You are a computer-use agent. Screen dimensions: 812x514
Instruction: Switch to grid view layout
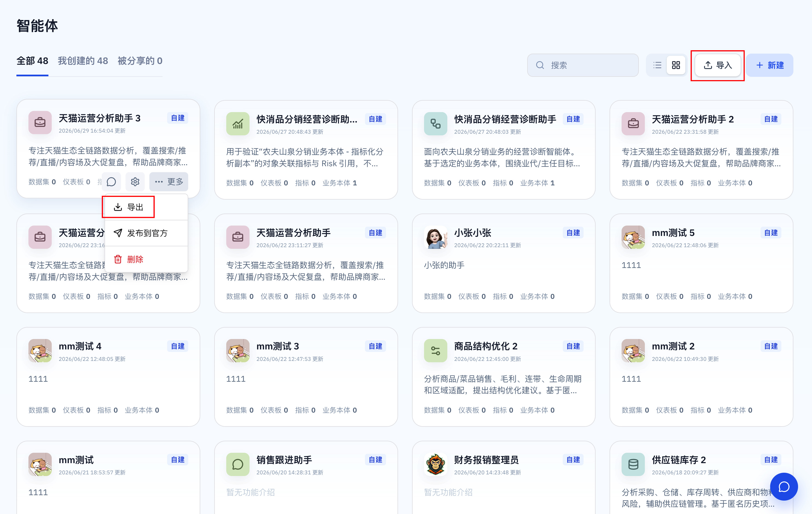(676, 65)
